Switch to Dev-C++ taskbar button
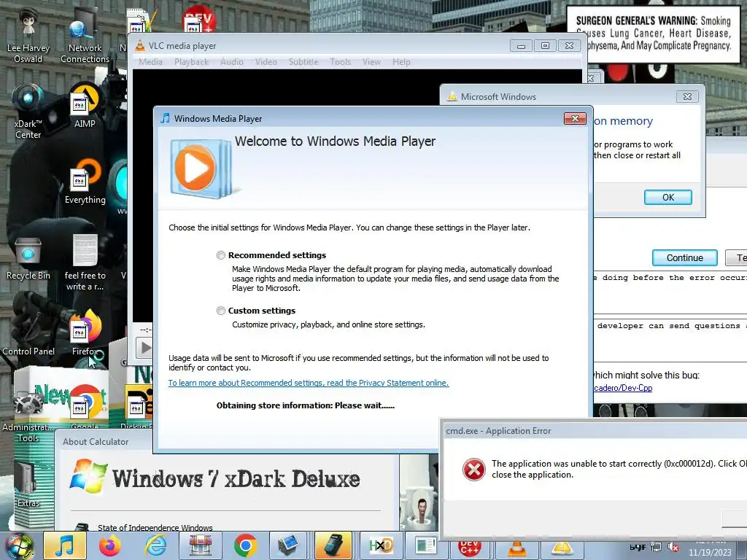747x560 pixels. tap(469, 548)
